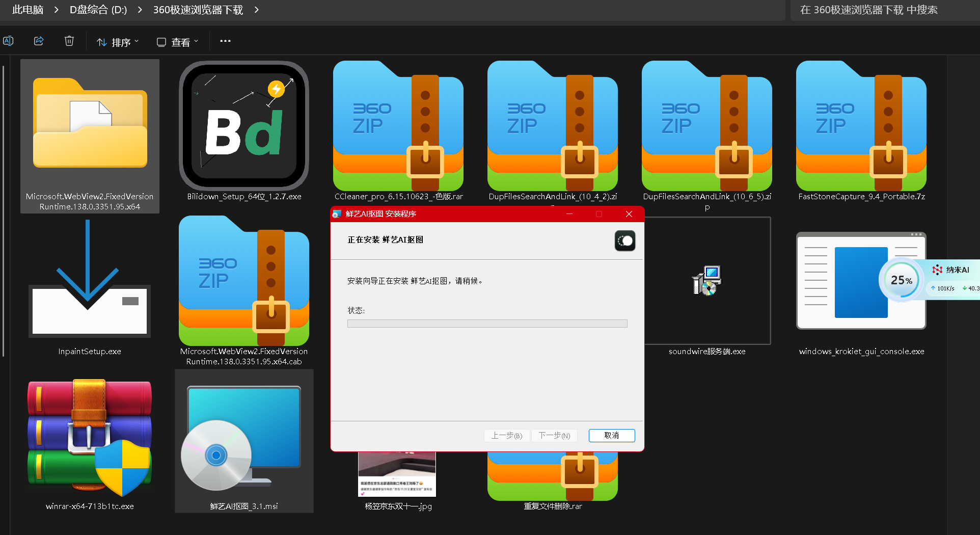Navigate to D盘综合 (D:) breadcrumb
The image size is (980, 535).
pyautogui.click(x=98, y=10)
